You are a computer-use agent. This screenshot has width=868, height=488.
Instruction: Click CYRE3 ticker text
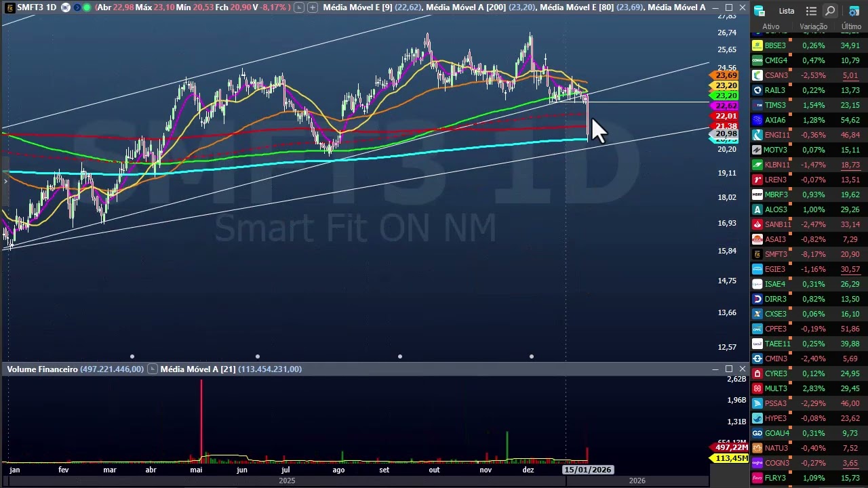click(x=776, y=373)
